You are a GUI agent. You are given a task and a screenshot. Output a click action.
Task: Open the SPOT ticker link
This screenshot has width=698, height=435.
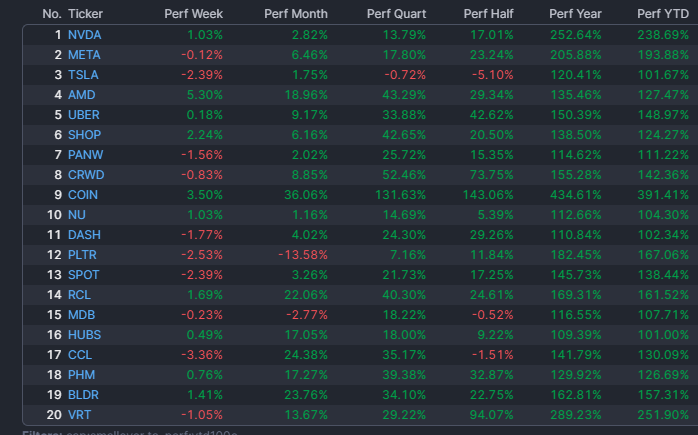(84, 275)
